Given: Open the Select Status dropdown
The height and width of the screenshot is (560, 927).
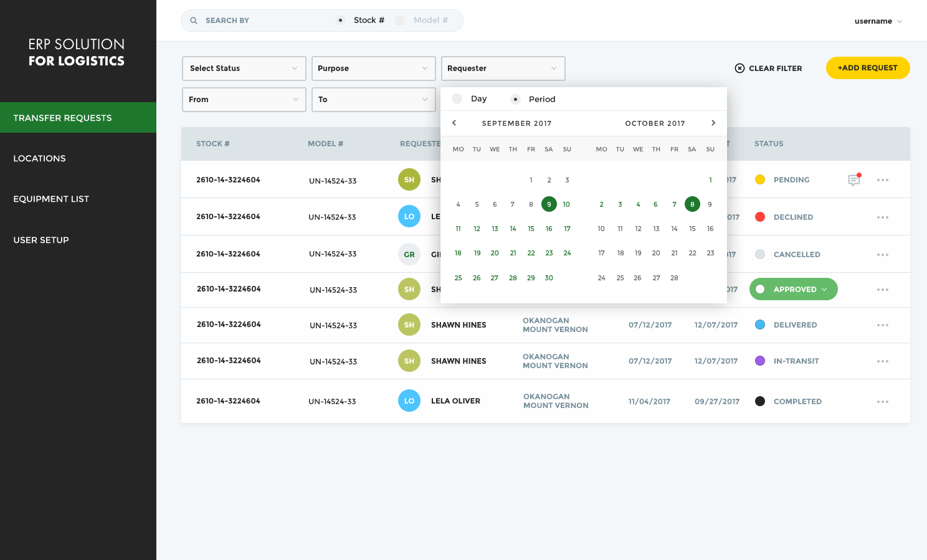Looking at the screenshot, I should (244, 69).
